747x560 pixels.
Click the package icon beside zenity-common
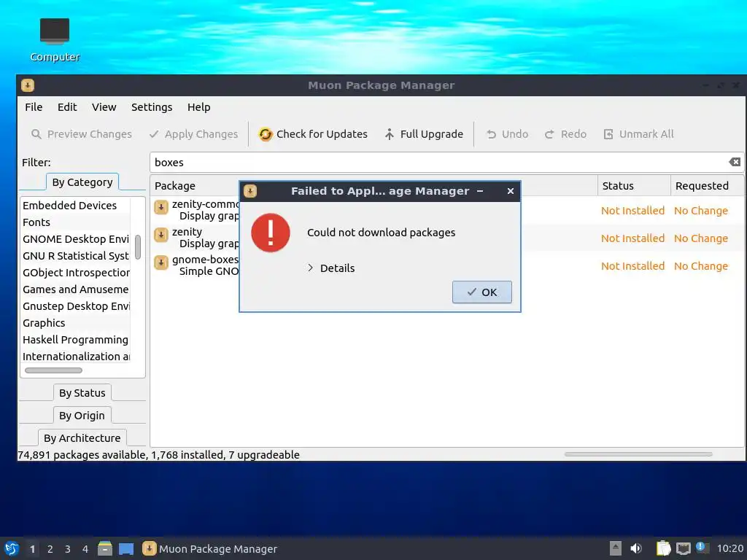pyautogui.click(x=161, y=207)
